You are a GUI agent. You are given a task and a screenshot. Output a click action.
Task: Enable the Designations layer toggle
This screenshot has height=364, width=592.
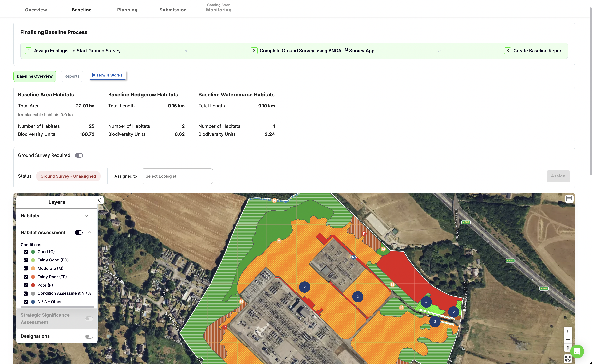pos(89,336)
